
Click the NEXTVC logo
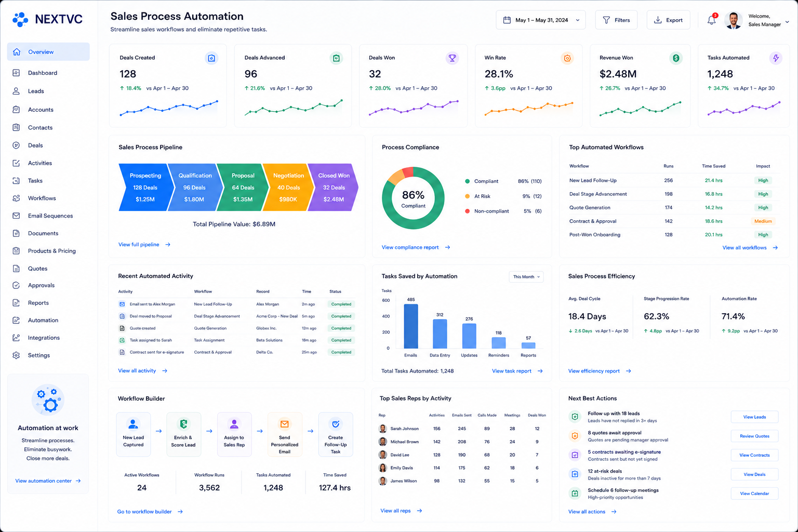pos(47,20)
